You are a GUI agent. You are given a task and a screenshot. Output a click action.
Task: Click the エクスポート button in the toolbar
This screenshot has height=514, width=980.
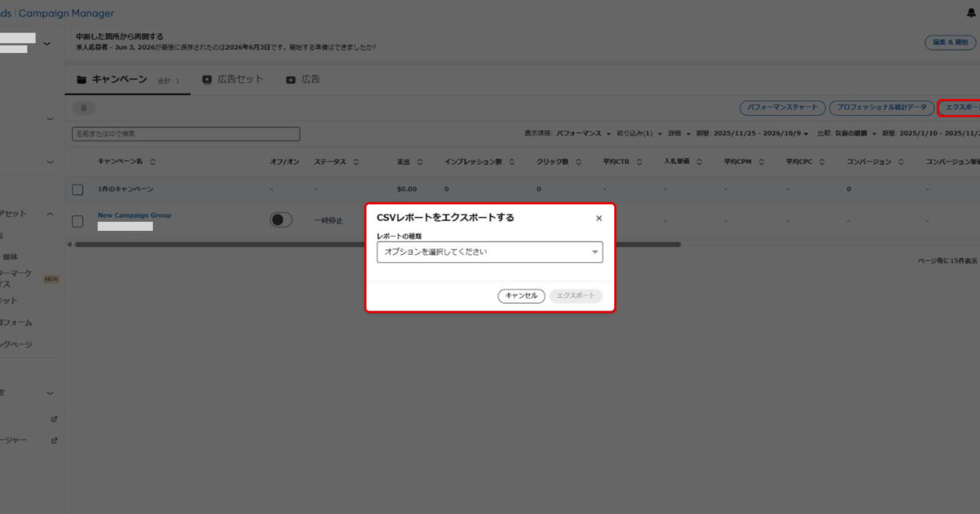959,108
